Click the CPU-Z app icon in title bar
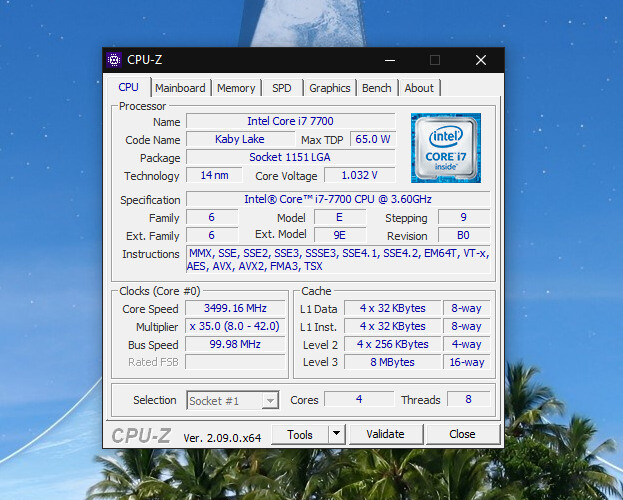This screenshot has height=500, width=623. tap(114, 60)
